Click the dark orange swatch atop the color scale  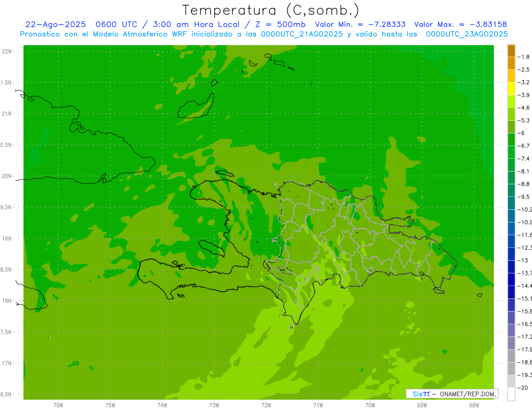[x=511, y=51]
